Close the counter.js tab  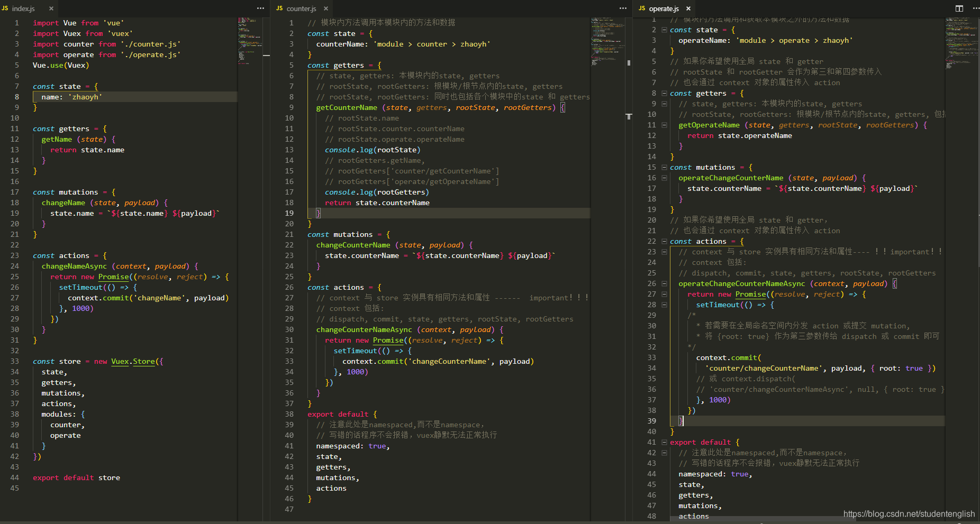(x=326, y=8)
